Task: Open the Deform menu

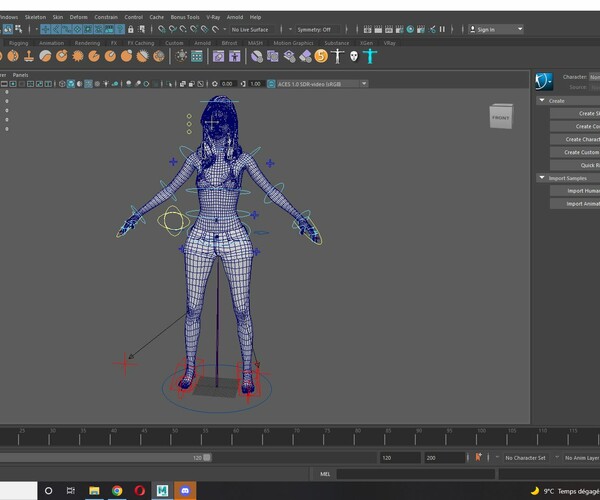Action: tap(78, 17)
